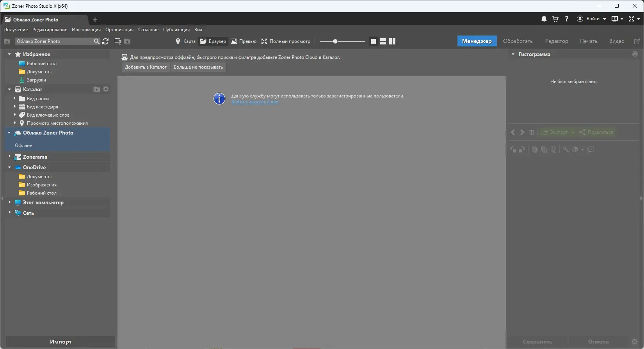The height and width of the screenshot is (349, 644).
Task: Expand the Вид календаря node
Action: (x=15, y=107)
